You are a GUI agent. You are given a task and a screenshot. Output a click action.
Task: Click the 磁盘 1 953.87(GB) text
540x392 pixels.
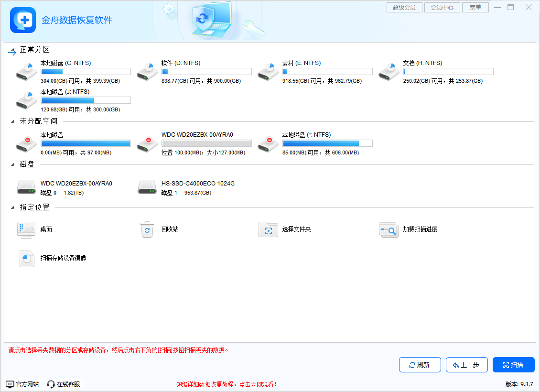186,193
